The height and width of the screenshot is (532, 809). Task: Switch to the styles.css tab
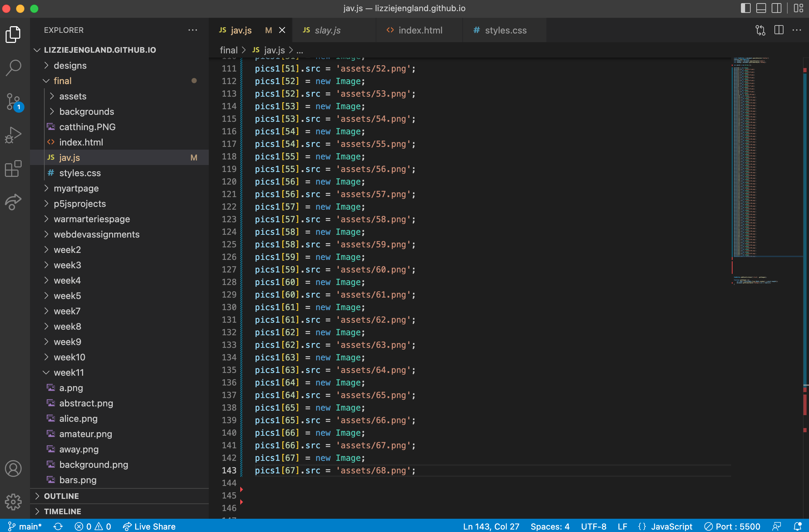(505, 30)
